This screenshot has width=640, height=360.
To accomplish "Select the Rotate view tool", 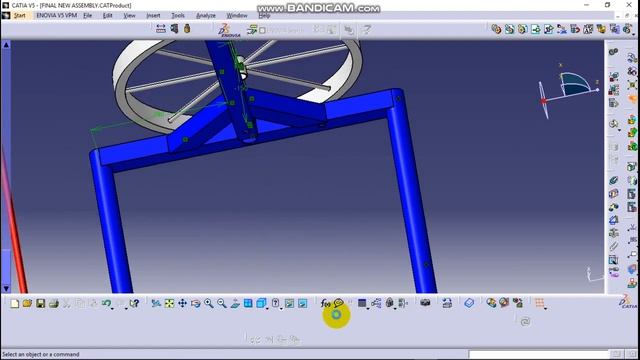I will (x=196, y=303).
